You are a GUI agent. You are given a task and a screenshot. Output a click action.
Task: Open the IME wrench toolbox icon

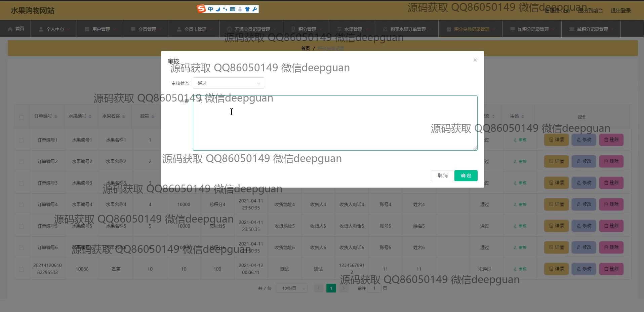[254, 9]
